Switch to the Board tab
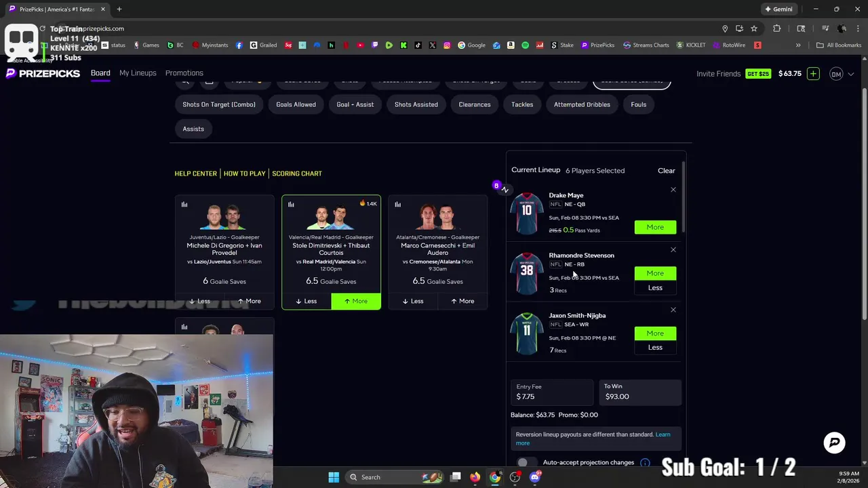Screen dimensions: 868x488 pyautogui.click(x=100, y=73)
